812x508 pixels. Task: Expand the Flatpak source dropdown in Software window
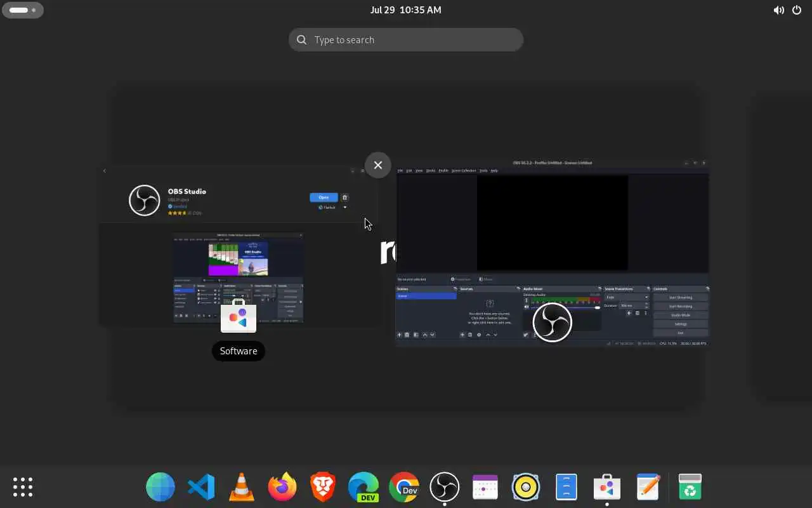[x=333, y=208]
